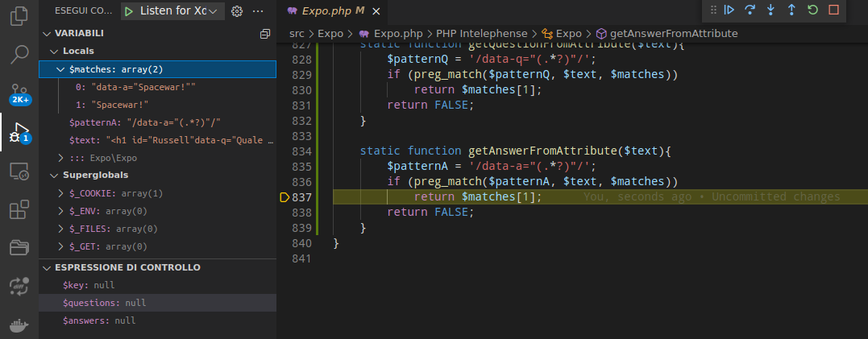Viewport: 868px width, 339px height.
Task: Open debug view more actions ellipsis
Action: point(257,11)
